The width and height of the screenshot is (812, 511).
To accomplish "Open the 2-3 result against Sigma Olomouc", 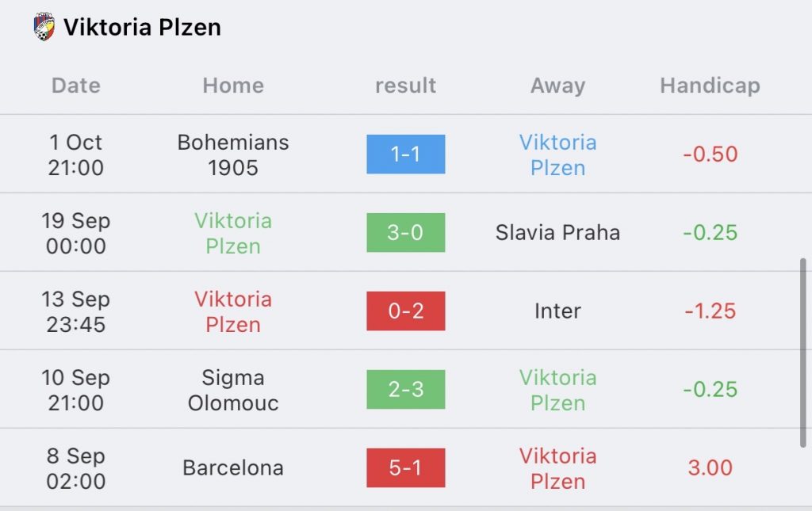I will (405, 390).
